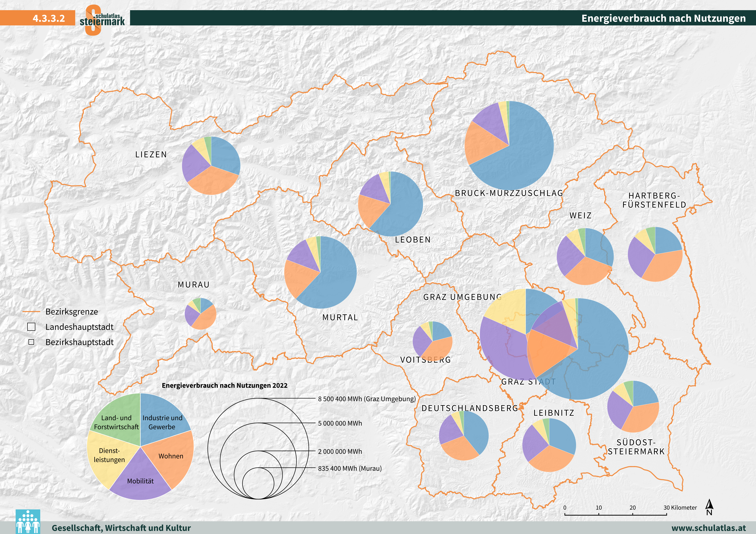Click the Liezen district pie chart
The image size is (756, 534).
point(211,166)
